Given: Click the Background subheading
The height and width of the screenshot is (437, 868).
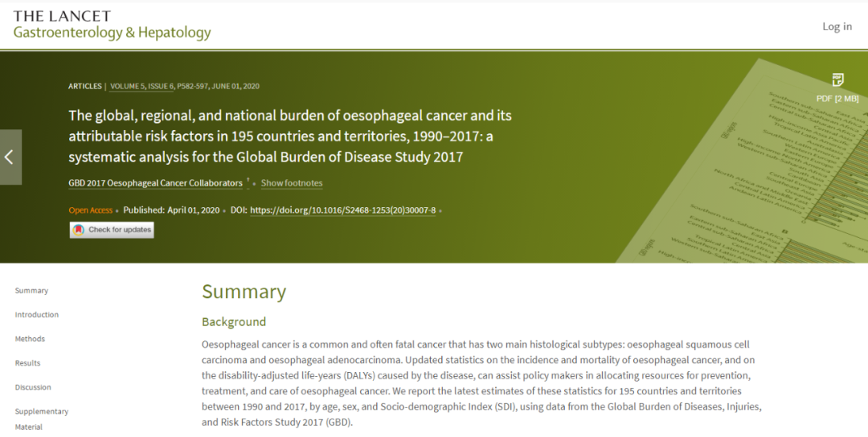Looking at the screenshot, I should [234, 322].
